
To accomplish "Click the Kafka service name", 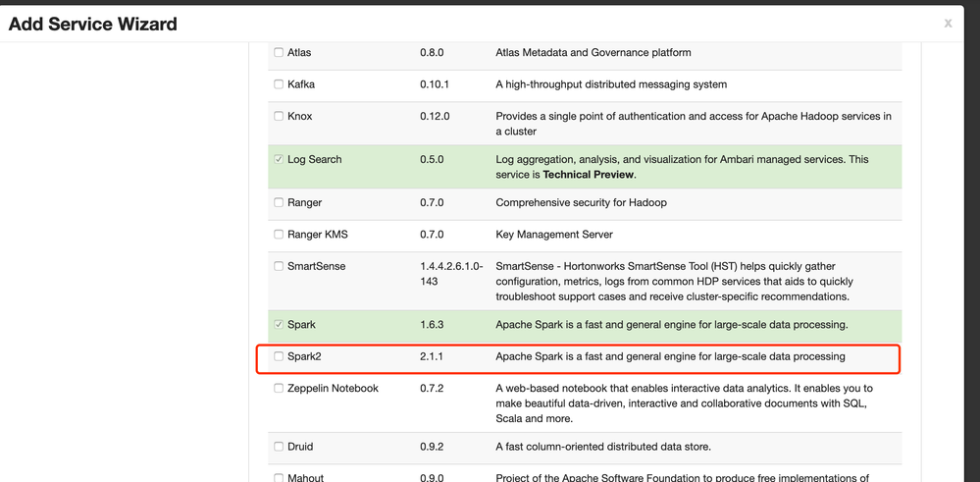I will click(301, 84).
